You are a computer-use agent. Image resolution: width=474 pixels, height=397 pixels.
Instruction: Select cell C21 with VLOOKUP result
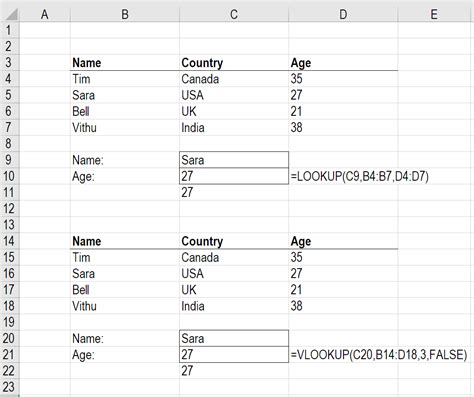pos(234,354)
